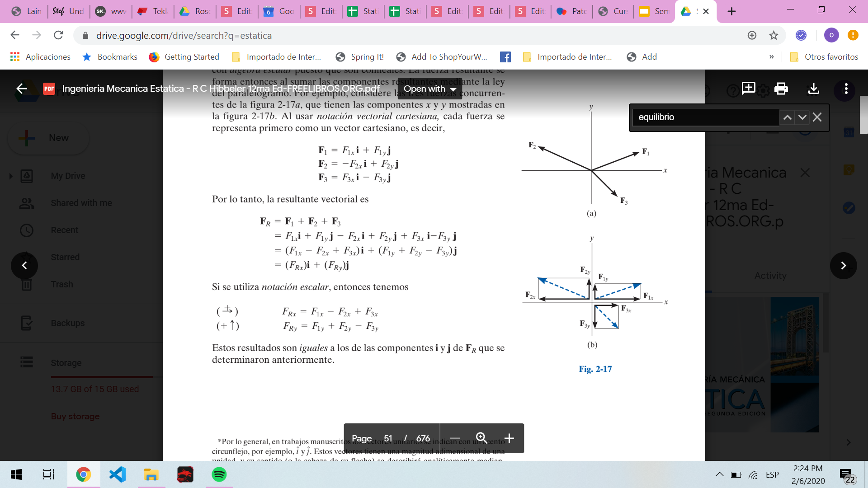The image size is (868, 488).
Task: Go to previous file with left arrow
Action: (x=24, y=266)
